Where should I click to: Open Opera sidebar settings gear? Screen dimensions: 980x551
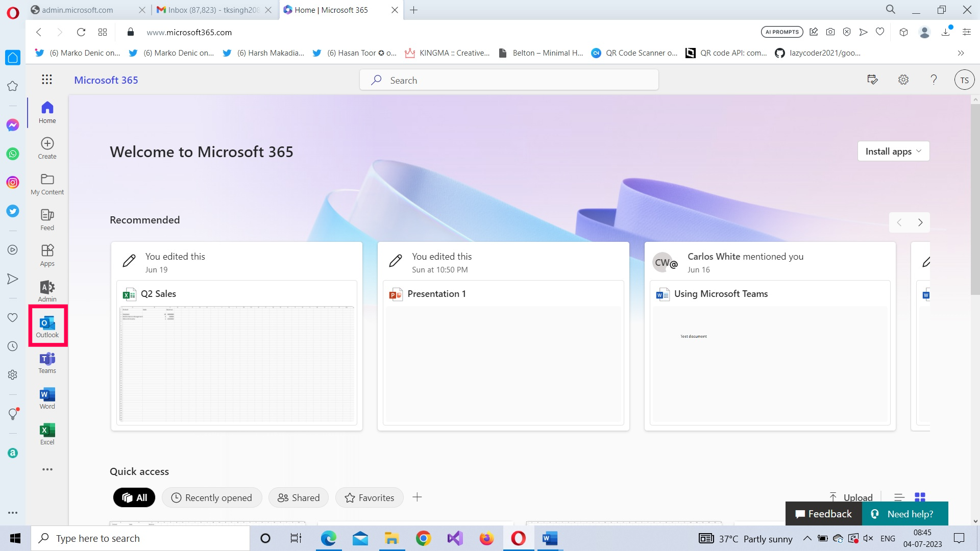[13, 374]
